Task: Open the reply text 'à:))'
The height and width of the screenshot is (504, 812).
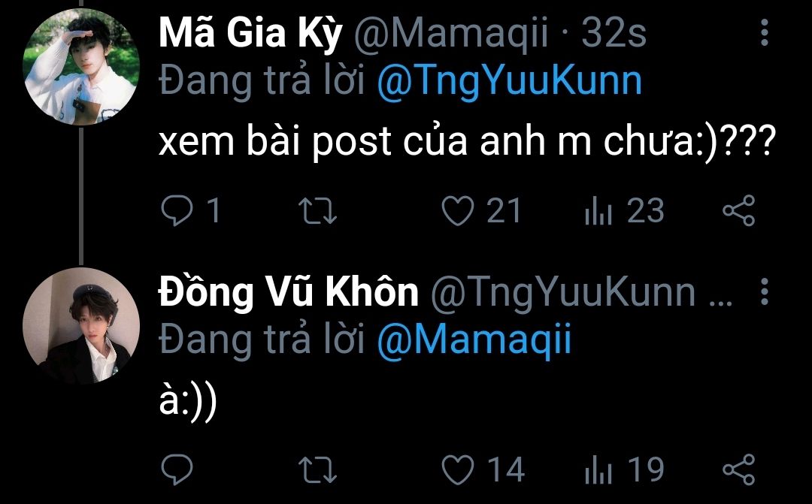Action: coord(188,402)
